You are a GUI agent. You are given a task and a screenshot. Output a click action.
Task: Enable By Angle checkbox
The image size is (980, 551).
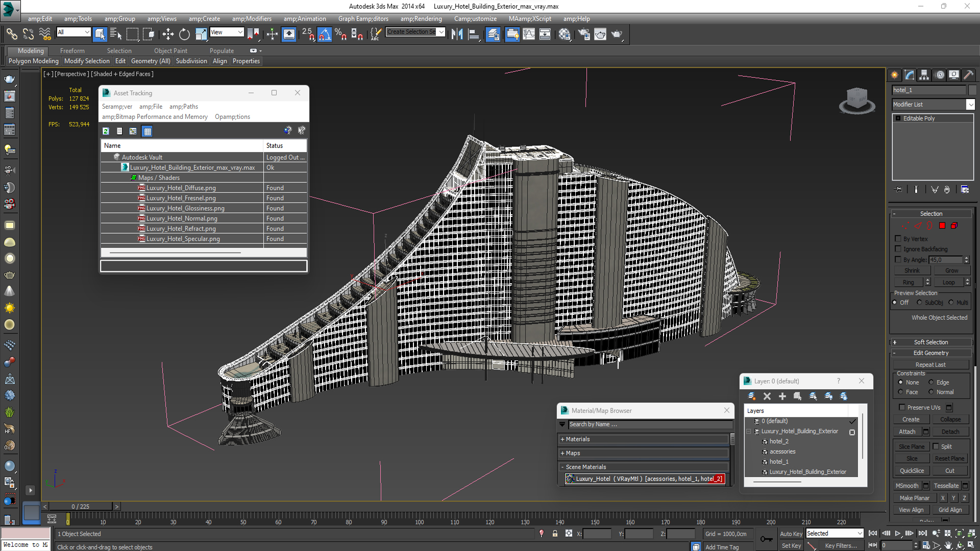point(898,259)
